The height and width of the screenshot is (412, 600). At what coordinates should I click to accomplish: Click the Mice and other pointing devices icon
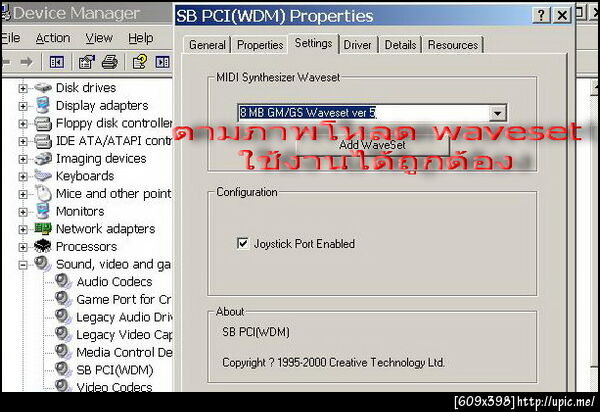point(44,193)
